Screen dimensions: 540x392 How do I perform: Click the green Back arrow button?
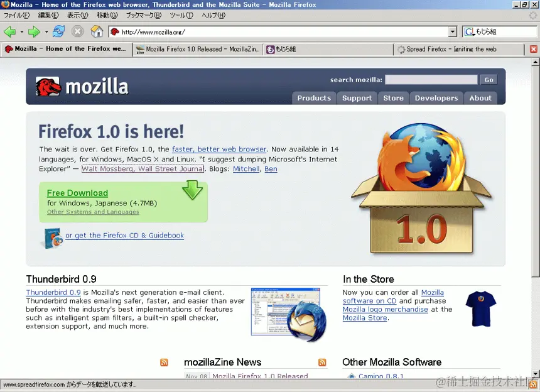click(x=9, y=32)
